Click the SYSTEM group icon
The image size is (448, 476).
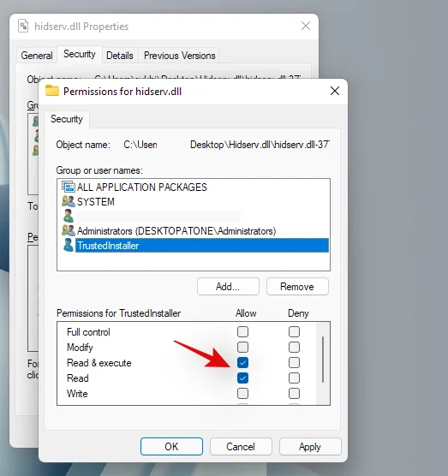point(69,201)
